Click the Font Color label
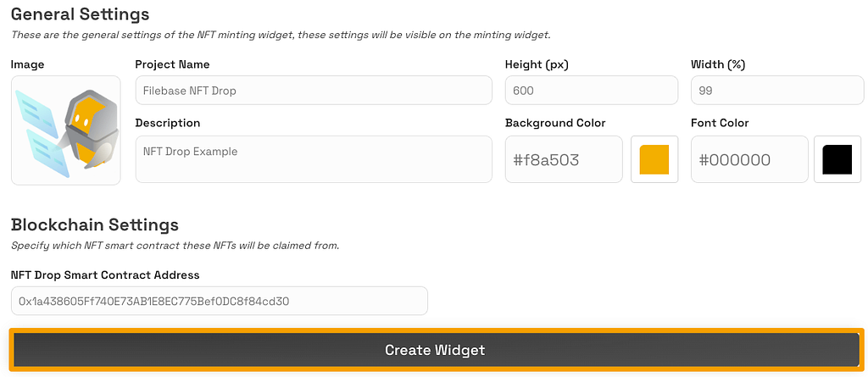 click(x=720, y=123)
